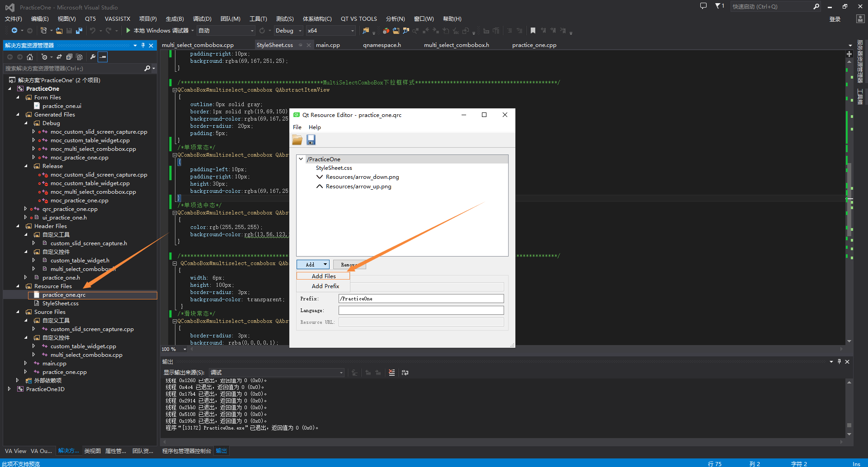Click Undo icon in main toolbar

93,31
